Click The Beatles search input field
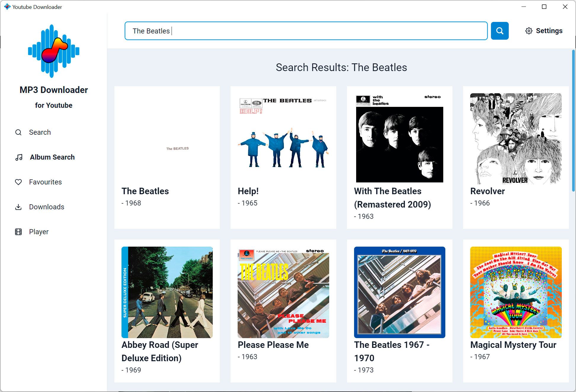576x392 pixels. tap(306, 30)
